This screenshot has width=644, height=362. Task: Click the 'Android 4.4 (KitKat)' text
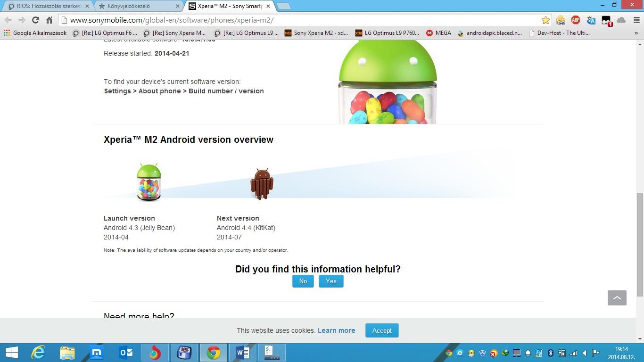point(246,228)
